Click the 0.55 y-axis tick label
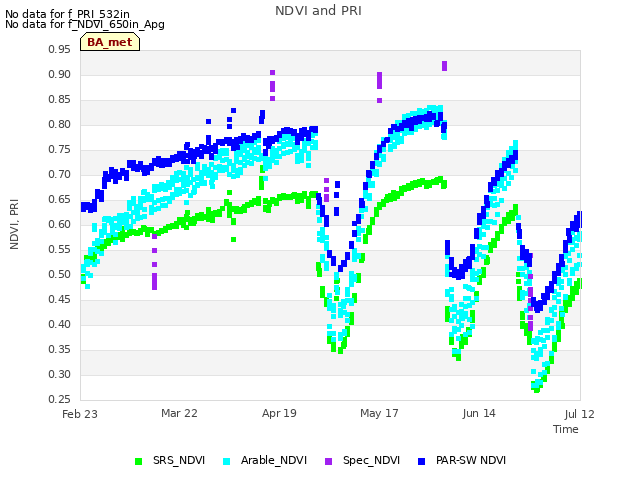 tap(60, 249)
